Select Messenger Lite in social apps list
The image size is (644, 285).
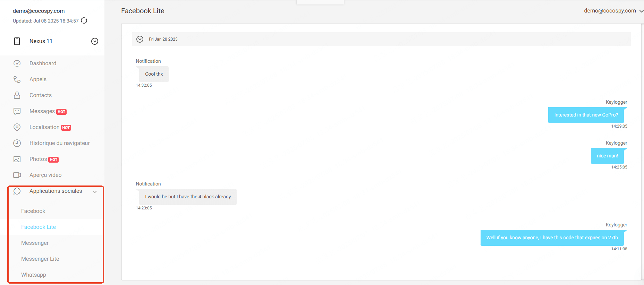pyautogui.click(x=40, y=259)
